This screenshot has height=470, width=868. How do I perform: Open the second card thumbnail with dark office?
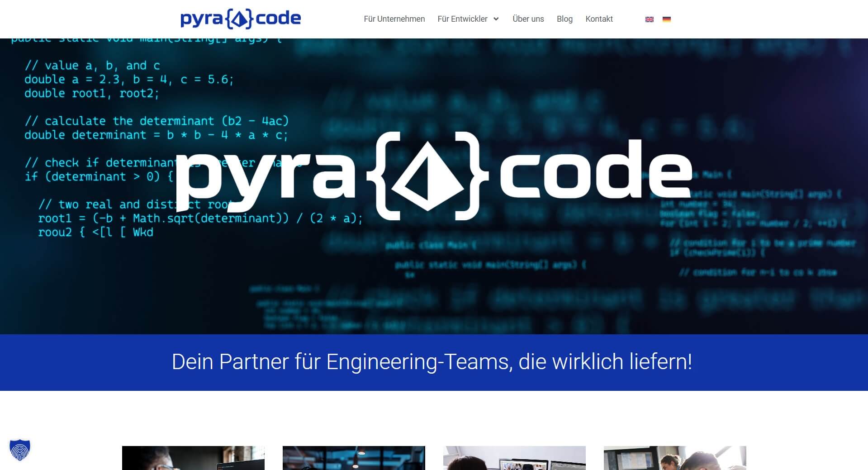click(x=354, y=458)
